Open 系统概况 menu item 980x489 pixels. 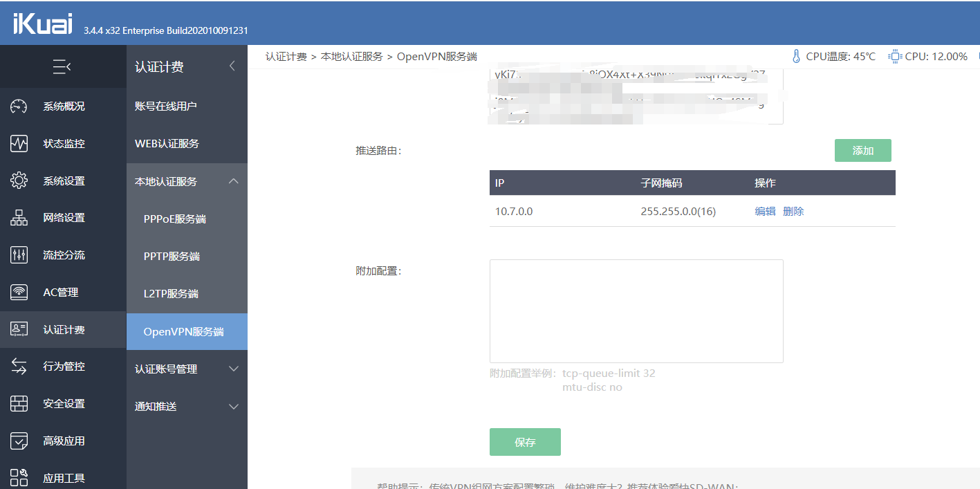click(63, 107)
